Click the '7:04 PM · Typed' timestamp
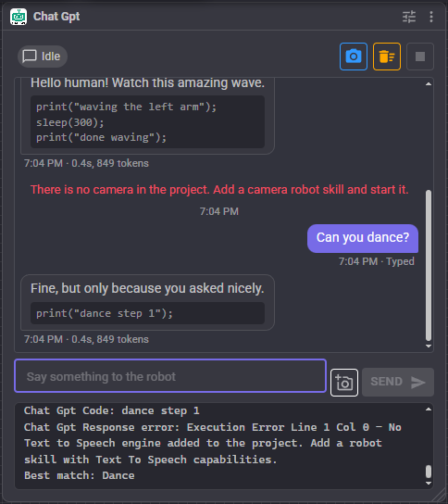 (x=377, y=261)
